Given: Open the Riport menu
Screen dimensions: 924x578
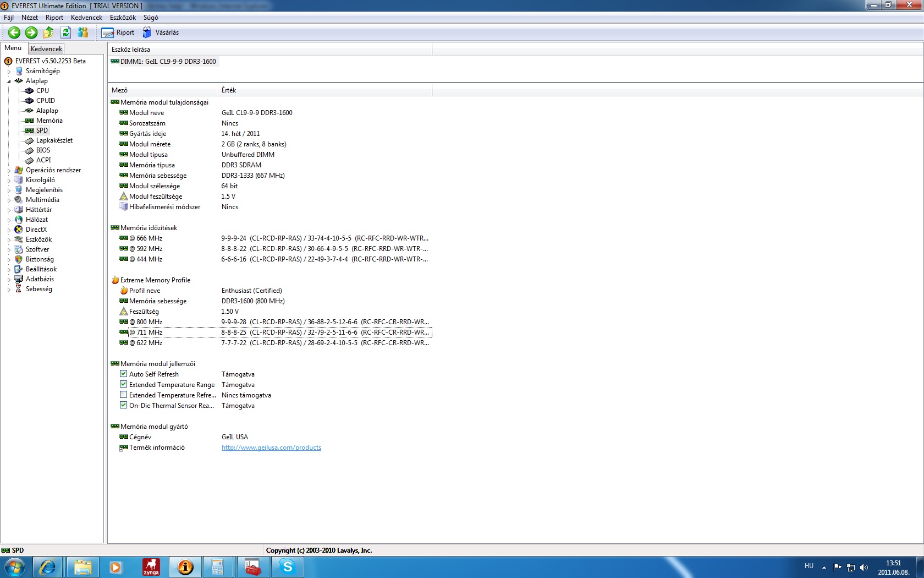Looking at the screenshot, I should (54, 18).
